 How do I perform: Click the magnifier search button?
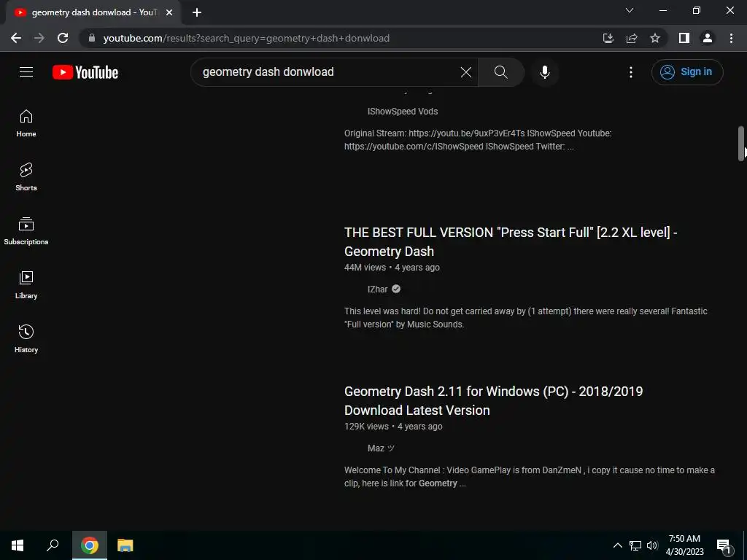[500, 72]
